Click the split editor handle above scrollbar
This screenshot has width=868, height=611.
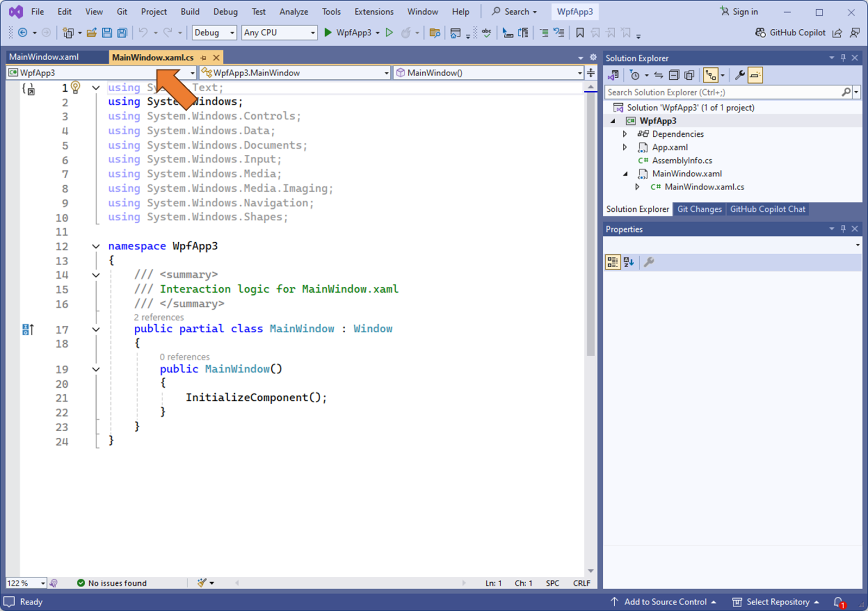coord(591,73)
